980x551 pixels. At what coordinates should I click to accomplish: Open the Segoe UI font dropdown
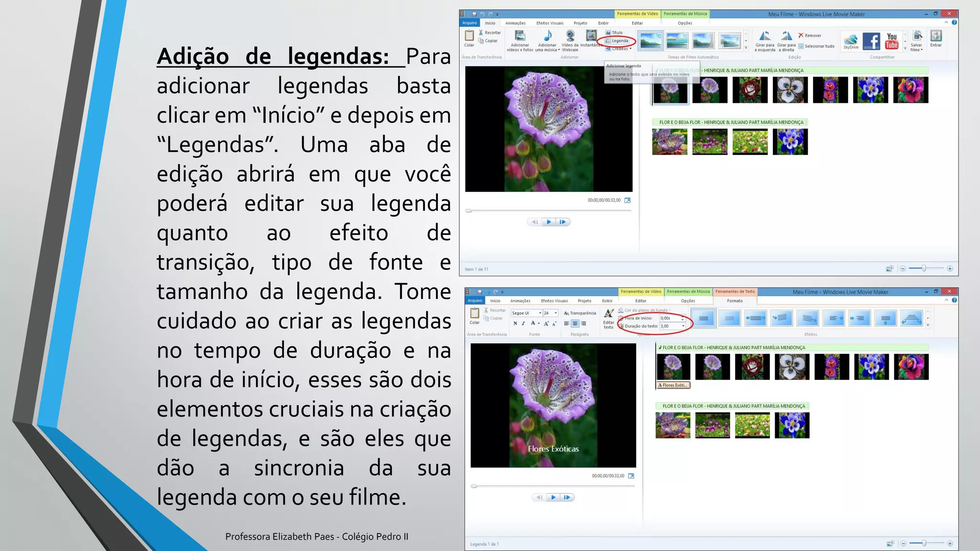(540, 313)
